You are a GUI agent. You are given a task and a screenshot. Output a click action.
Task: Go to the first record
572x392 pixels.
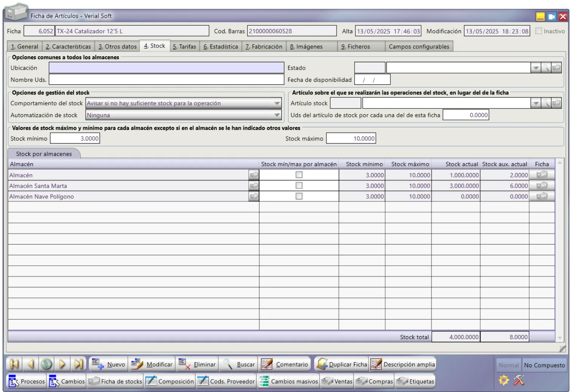(x=14, y=364)
